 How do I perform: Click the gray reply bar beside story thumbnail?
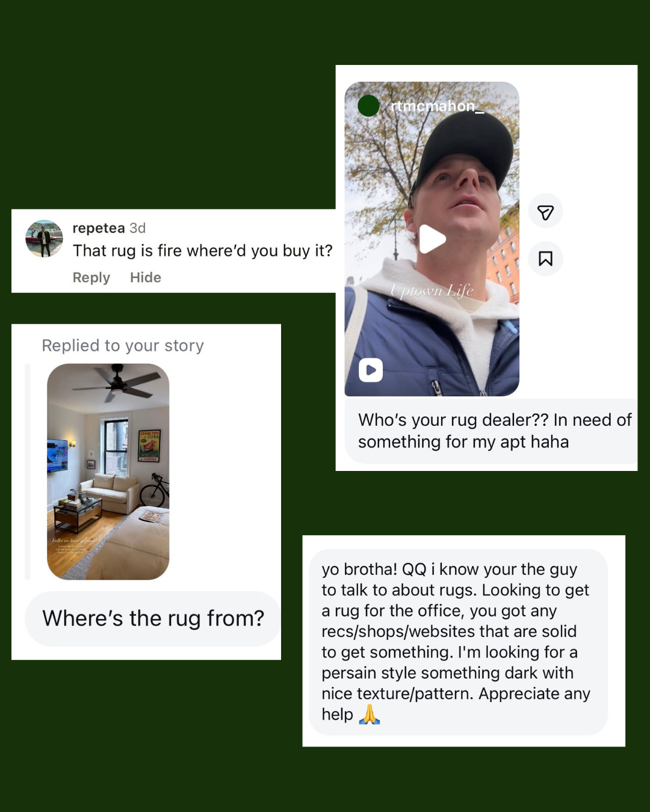[28, 472]
